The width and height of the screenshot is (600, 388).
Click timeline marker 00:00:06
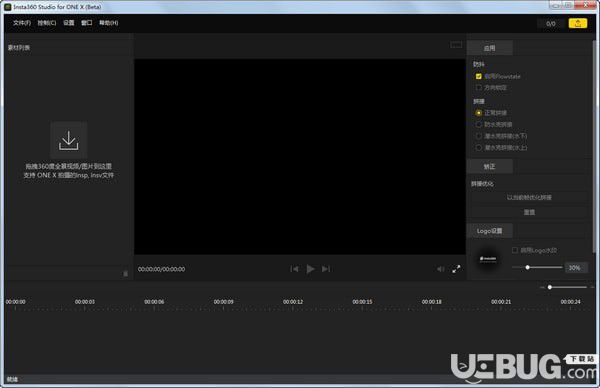click(154, 302)
